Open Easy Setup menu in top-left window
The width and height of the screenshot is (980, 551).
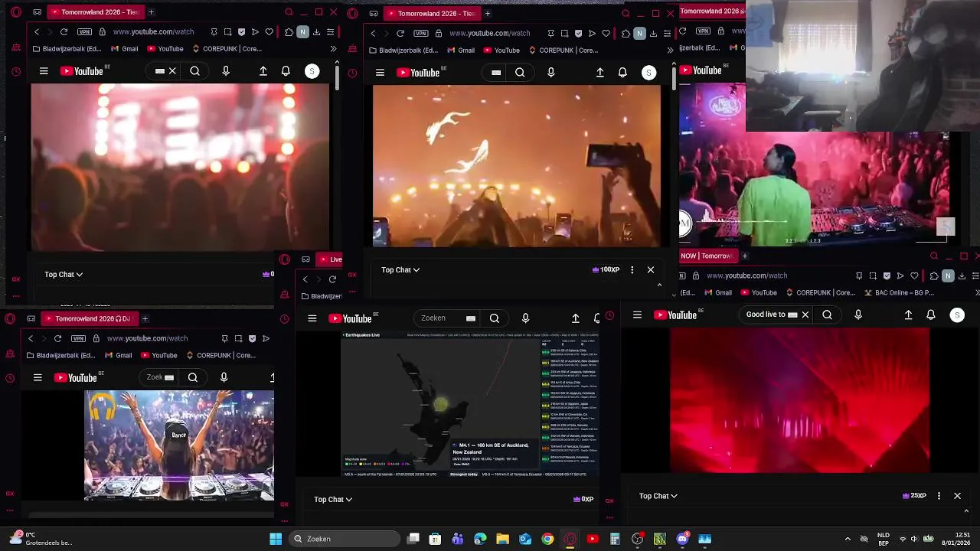(x=330, y=32)
